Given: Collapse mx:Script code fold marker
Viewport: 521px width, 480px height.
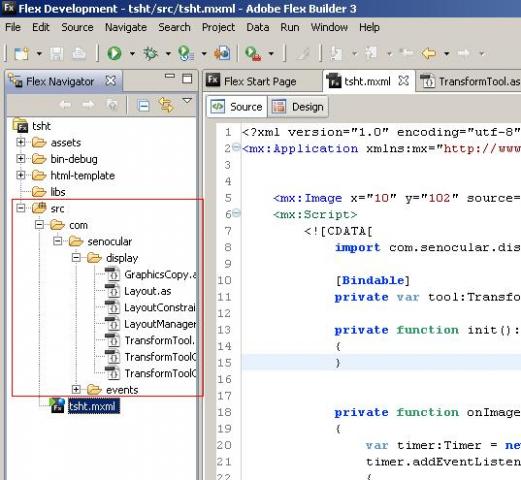Looking at the screenshot, I should [x=236, y=213].
